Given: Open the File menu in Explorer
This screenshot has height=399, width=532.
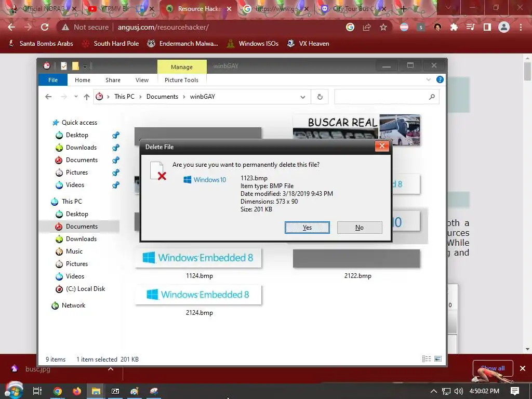Looking at the screenshot, I should pos(53,80).
